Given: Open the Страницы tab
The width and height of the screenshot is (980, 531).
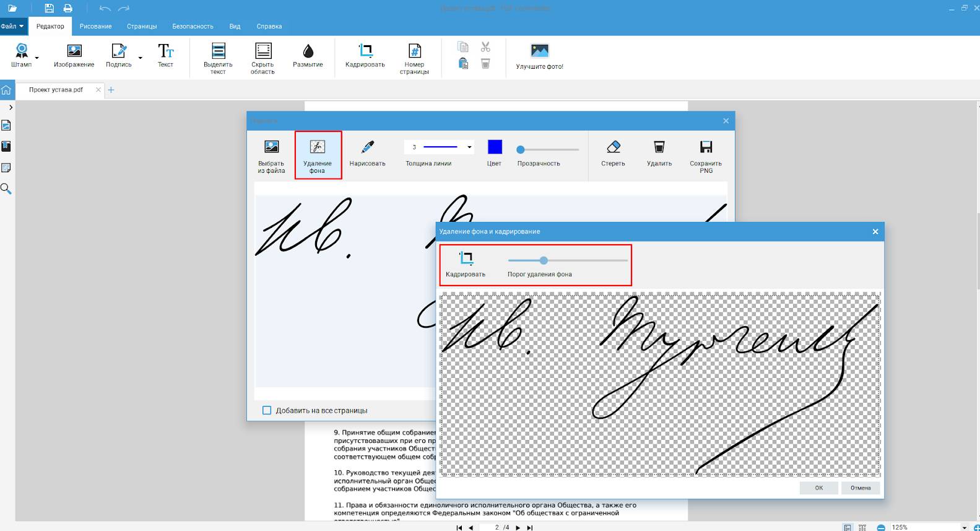Looking at the screenshot, I should pos(142,27).
